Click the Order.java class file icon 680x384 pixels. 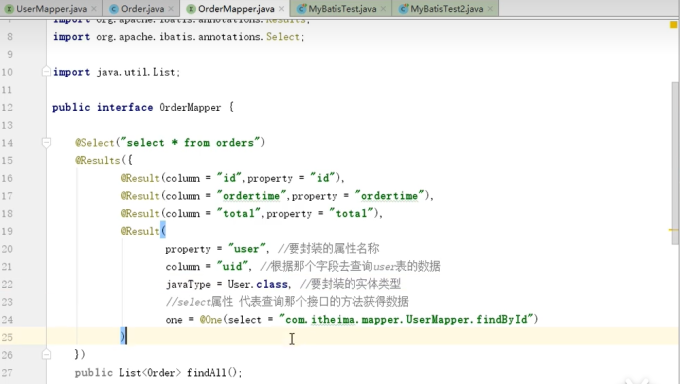click(114, 9)
